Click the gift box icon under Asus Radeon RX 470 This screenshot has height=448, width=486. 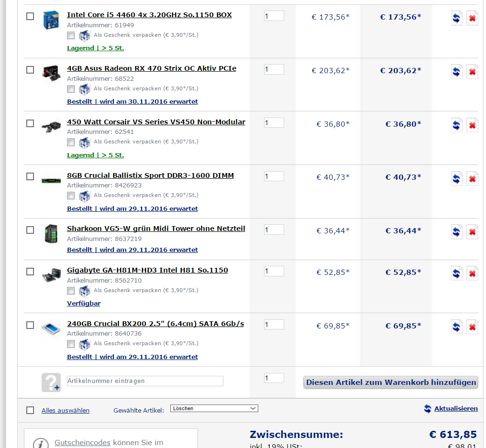[x=84, y=89]
